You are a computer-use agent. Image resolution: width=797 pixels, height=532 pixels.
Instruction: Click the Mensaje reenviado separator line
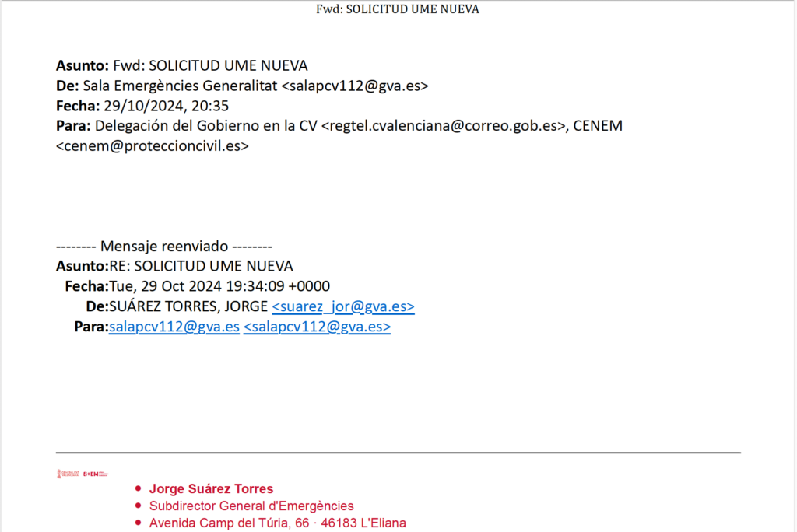163,247
